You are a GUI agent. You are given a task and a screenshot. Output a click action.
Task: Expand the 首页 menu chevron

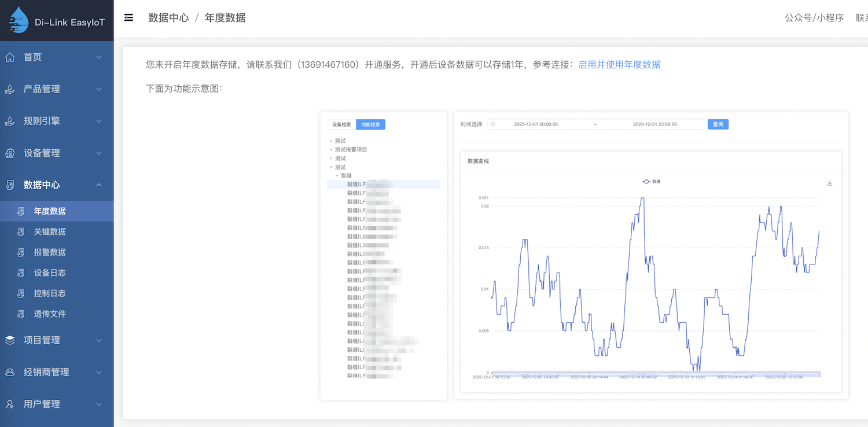[x=99, y=57]
